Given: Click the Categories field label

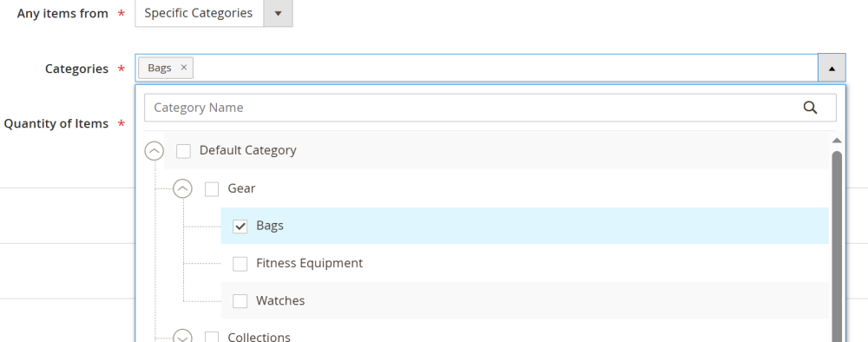Looking at the screenshot, I should tap(76, 69).
